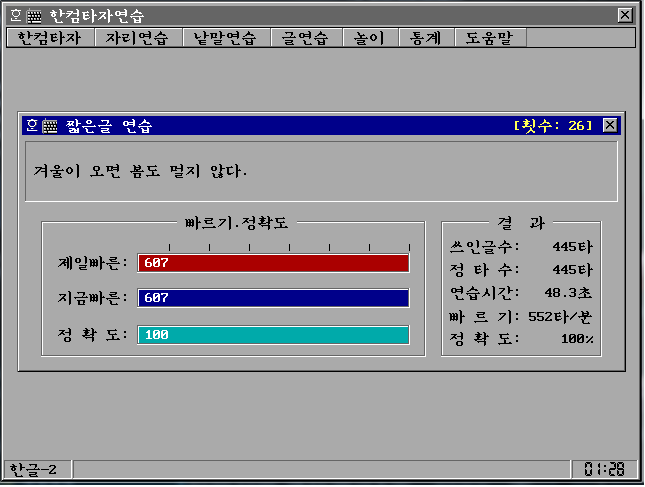Screen dimensions: 645x487
Task: Click the practice sentence 겨울이 오면 봄도 멀지 않다.
Action: 140,171
